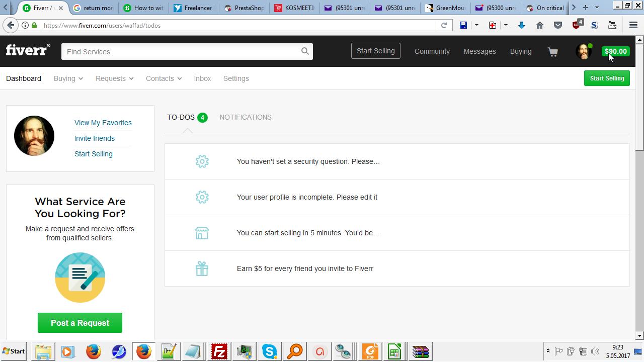Click the site information icon in address bar
This screenshot has width=644, height=362.
(x=25, y=25)
